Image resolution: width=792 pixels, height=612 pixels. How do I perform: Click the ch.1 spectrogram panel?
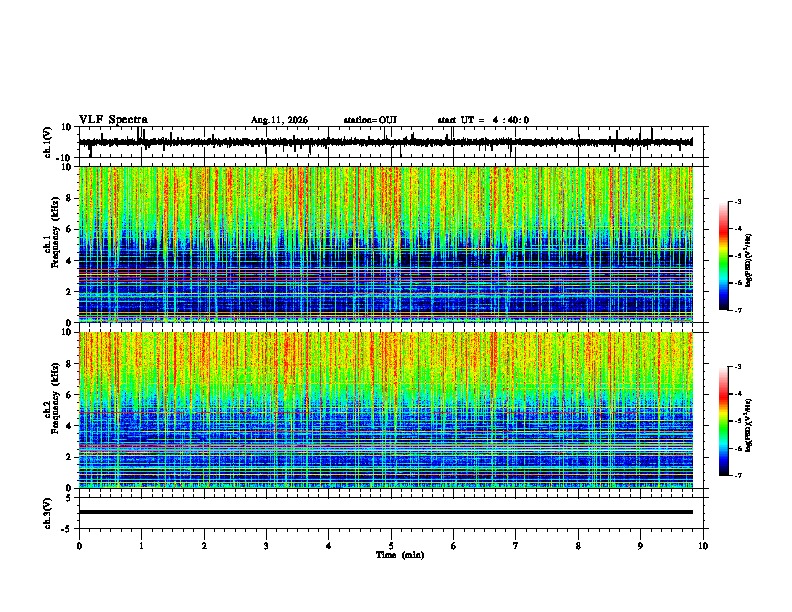pos(386,244)
